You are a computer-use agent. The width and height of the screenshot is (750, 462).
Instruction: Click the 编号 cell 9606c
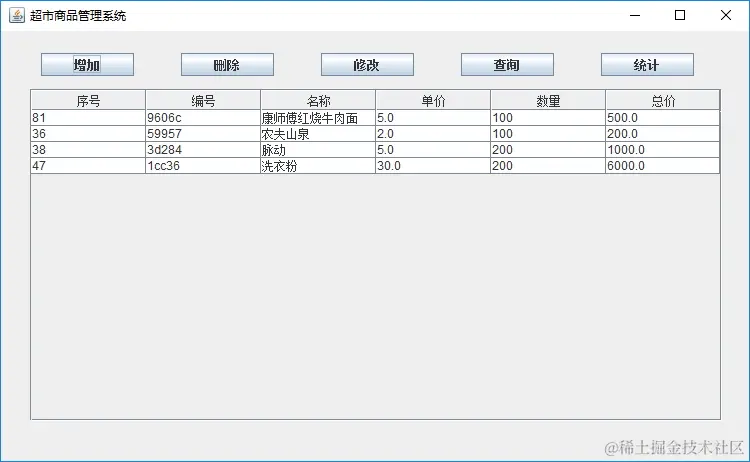coord(203,118)
